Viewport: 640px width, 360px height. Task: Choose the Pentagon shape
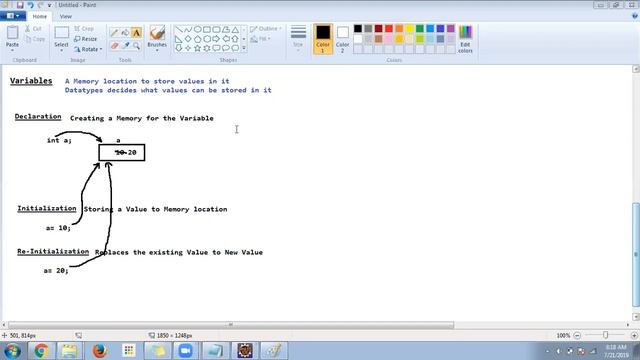pos(198,39)
